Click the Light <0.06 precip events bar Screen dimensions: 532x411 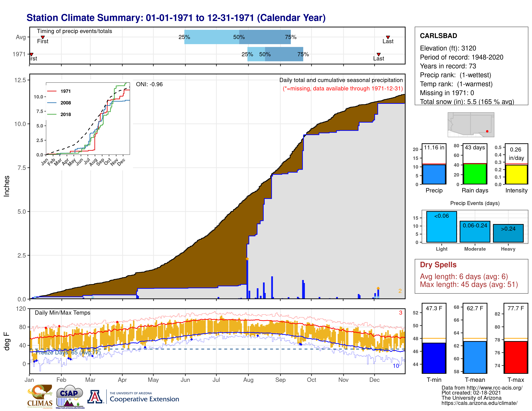[x=442, y=227]
